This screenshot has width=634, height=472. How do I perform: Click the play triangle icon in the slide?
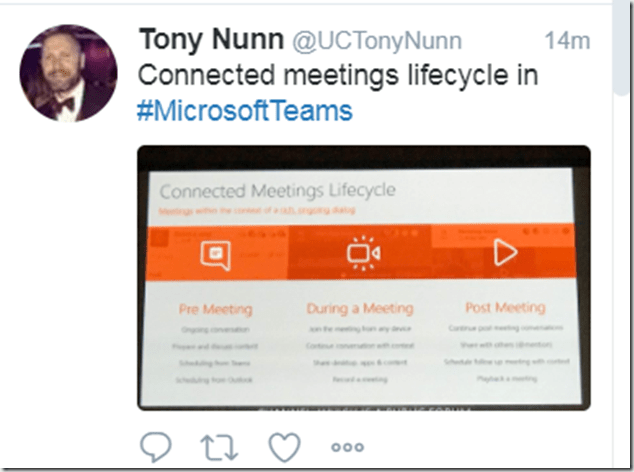pyautogui.click(x=505, y=253)
